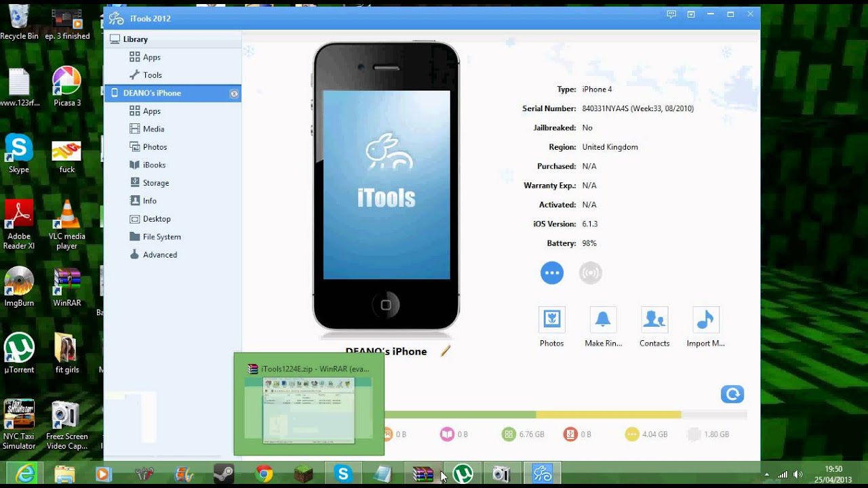
Task: Click the Region United Kingdom value
Action: point(610,147)
